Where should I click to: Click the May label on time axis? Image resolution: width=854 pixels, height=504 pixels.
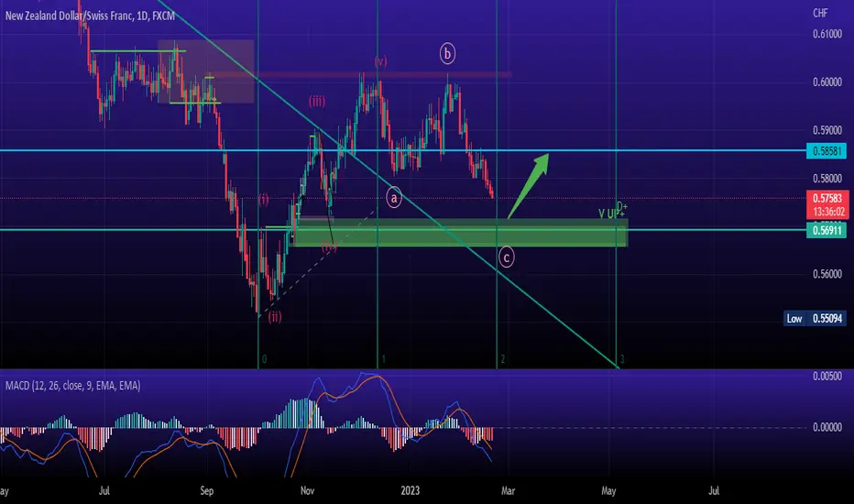(608, 491)
